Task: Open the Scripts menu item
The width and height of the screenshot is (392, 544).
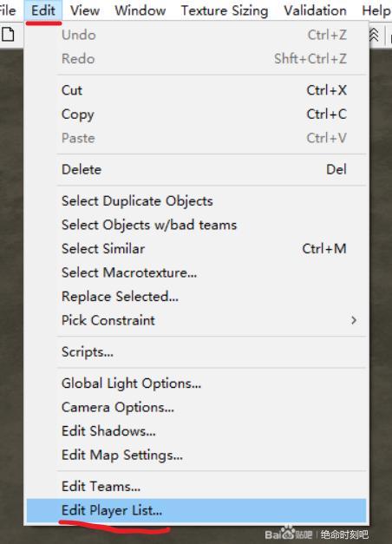Action: coord(196,351)
